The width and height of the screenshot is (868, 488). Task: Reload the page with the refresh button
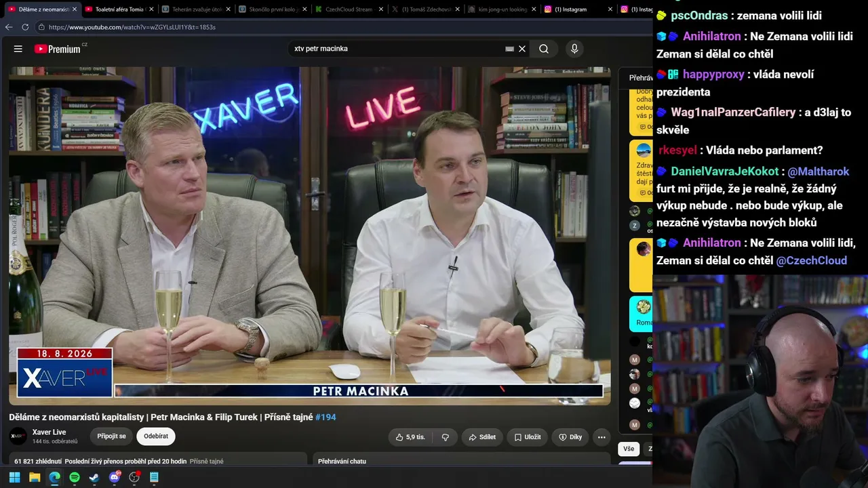[25, 27]
